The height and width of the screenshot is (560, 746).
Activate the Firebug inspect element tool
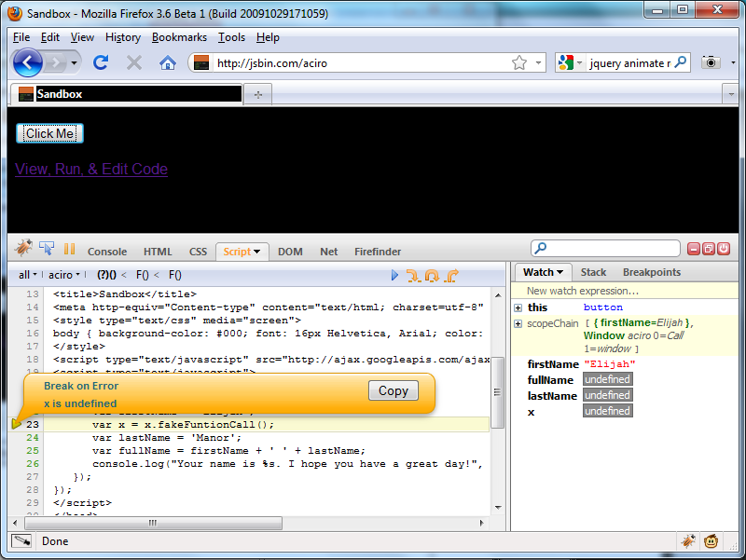click(47, 248)
